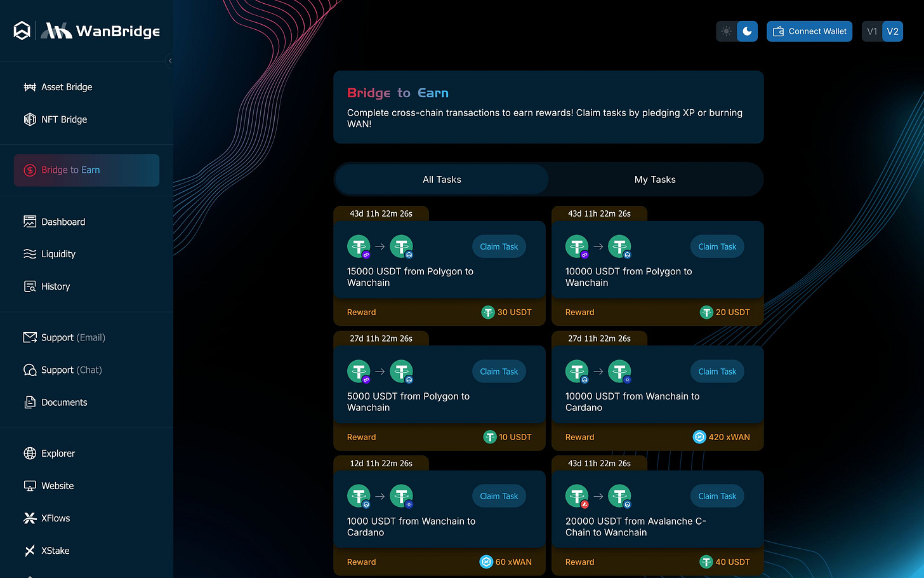Viewport: 924px width, 578px height.
Task: Click source USDT Polygon icon in 15000 USDT task
Action: coord(359,246)
